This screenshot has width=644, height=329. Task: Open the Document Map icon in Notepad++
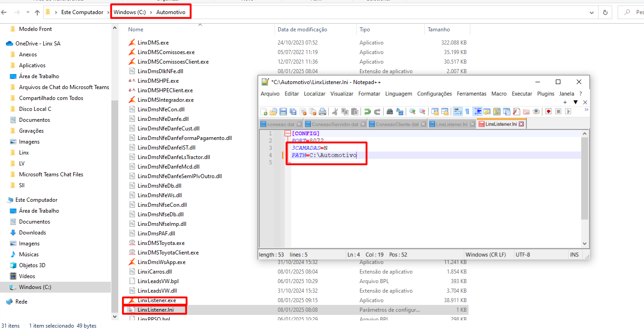497,111
